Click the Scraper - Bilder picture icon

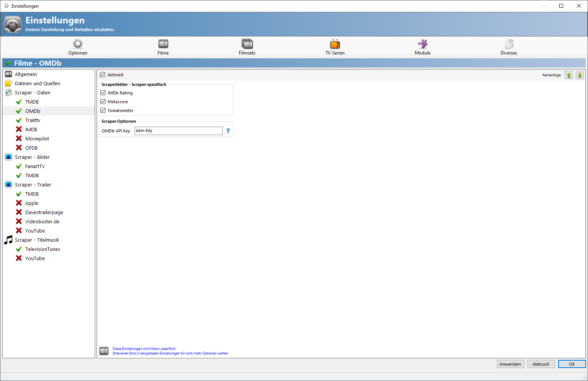point(8,157)
